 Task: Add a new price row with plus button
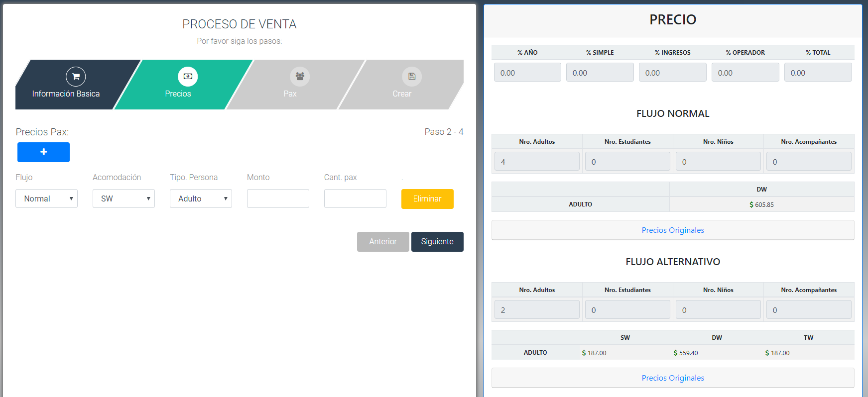[x=43, y=152]
